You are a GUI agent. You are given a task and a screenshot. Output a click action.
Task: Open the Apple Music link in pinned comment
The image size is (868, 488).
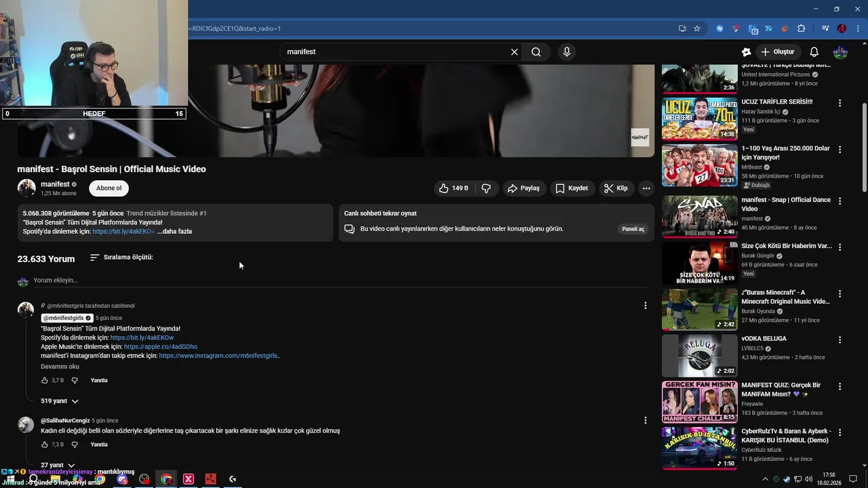(x=161, y=347)
